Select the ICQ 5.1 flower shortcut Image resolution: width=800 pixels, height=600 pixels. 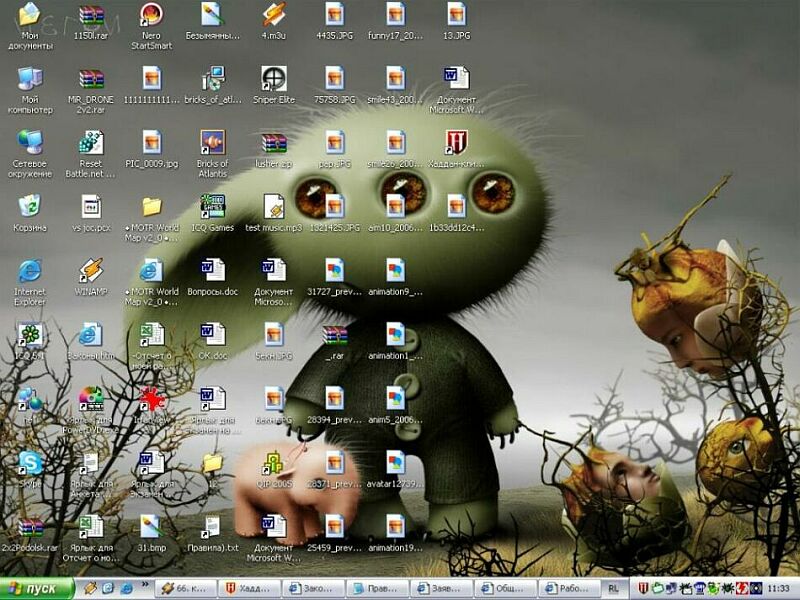30,335
